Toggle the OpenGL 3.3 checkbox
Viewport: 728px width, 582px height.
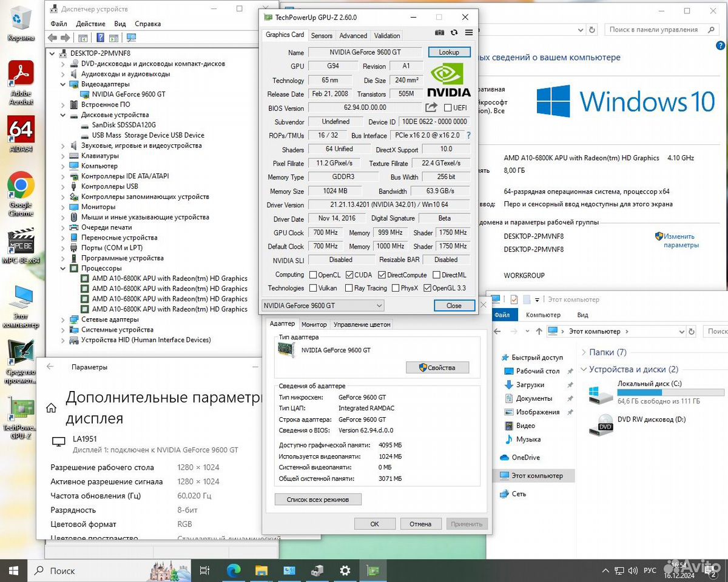[x=427, y=289]
